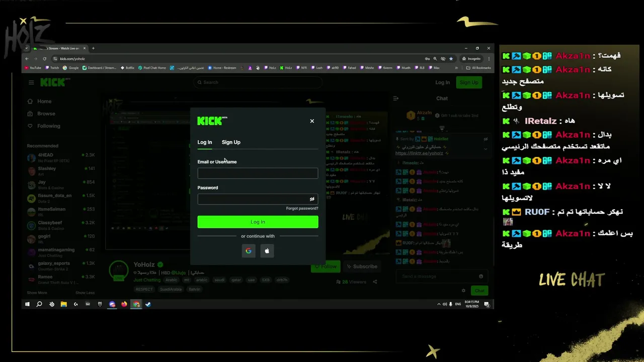Viewport: 644px width, 362px height.
Task: Click the Kick logo in page header
Action: click(55, 82)
